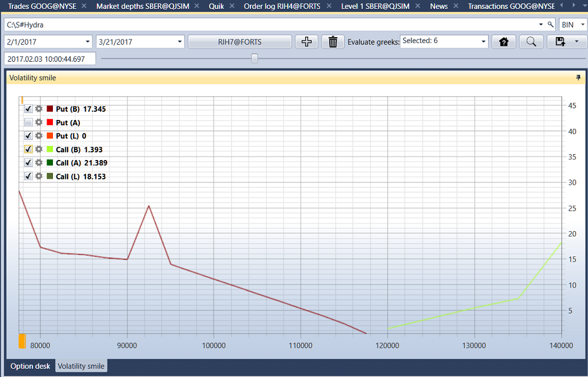Viewport: 588px width, 377px height.
Task: Click the time slider thumb
Action: (254, 58)
